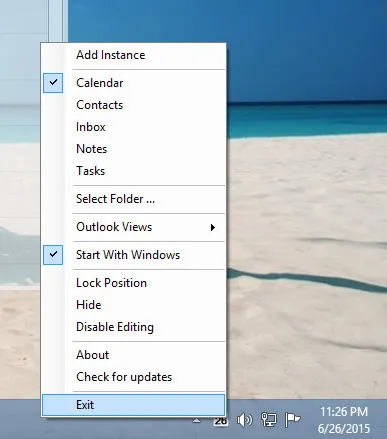Pick Tasks in the tray menu

[133, 171]
